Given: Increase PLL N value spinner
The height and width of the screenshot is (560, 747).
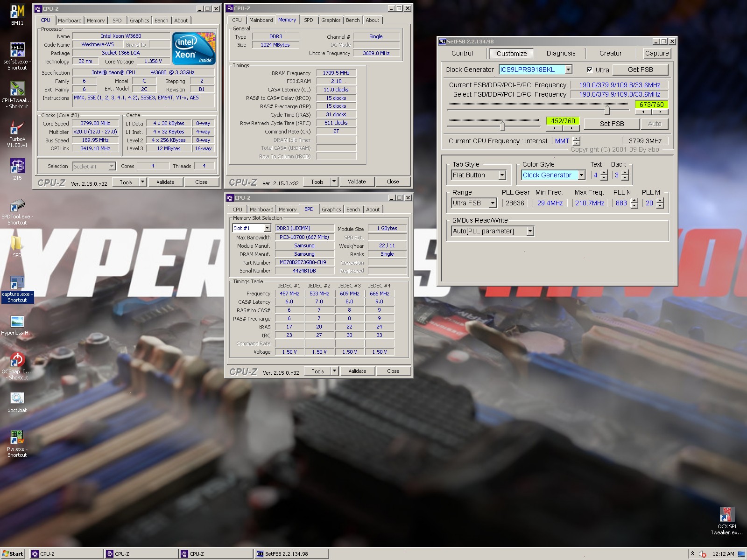Looking at the screenshot, I should pyautogui.click(x=634, y=201).
